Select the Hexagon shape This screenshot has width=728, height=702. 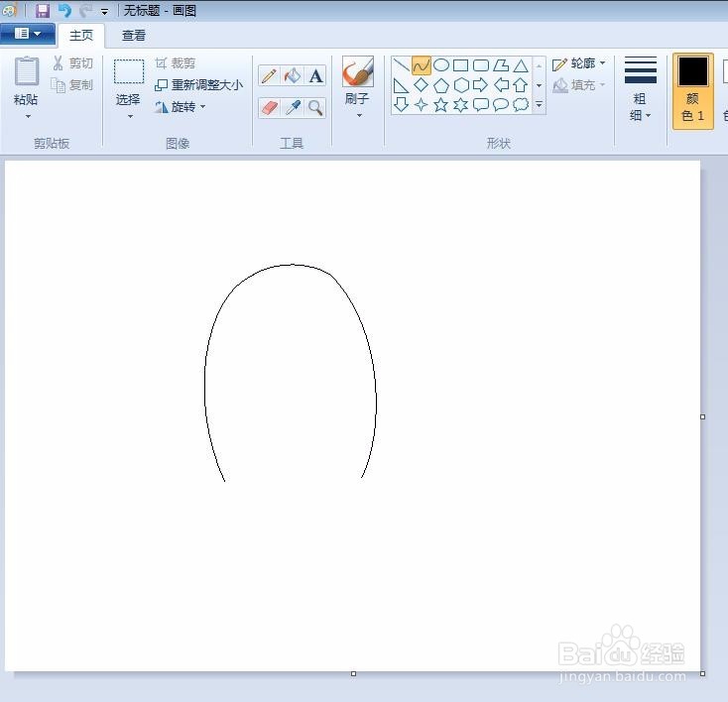pyautogui.click(x=460, y=85)
